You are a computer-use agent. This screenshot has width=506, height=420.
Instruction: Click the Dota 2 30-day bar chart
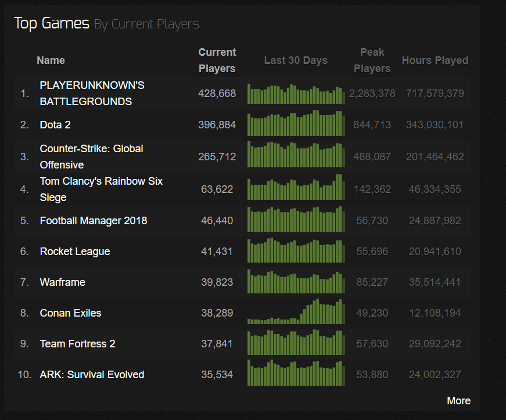coord(296,123)
